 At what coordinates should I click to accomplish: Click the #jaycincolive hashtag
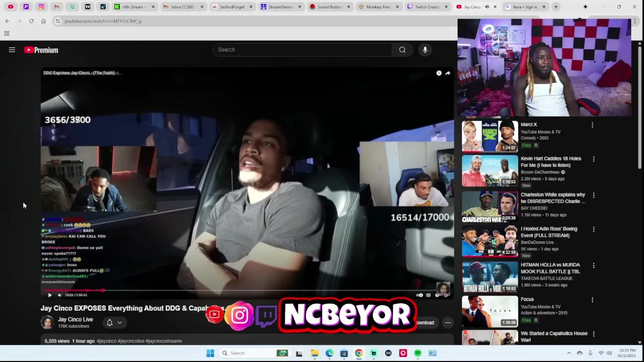131,341
